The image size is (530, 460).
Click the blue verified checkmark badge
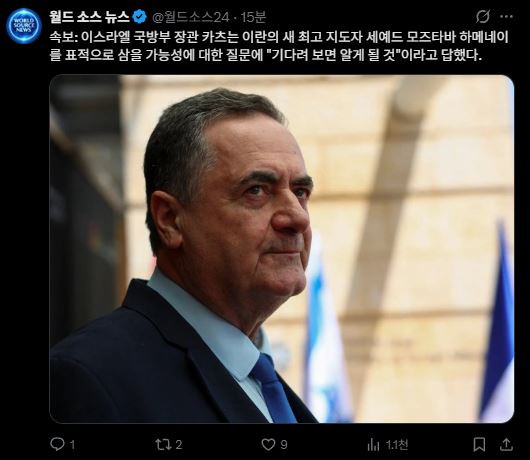tap(140, 17)
